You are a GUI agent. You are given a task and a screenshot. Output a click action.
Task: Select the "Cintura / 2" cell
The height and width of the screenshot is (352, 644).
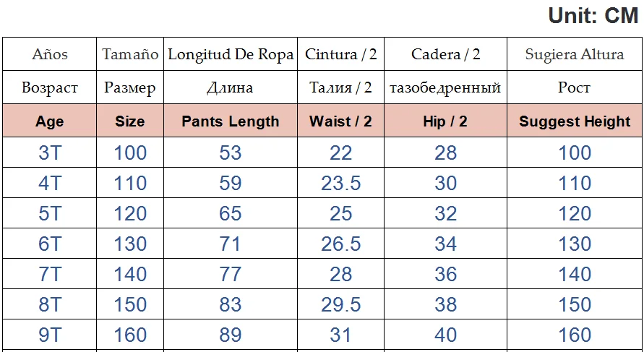(340, 54)
